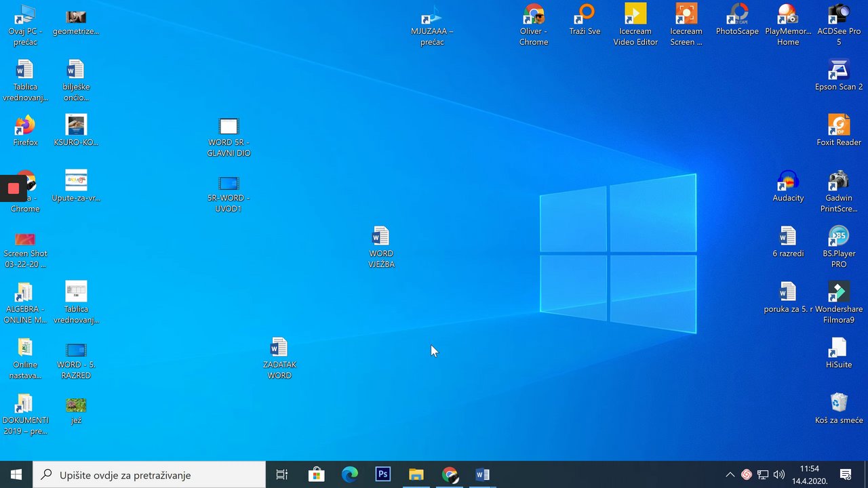Open the volume control tray icon
Image resolution: width=868 pixels, height=488 pixels.
tap(779, 474)
